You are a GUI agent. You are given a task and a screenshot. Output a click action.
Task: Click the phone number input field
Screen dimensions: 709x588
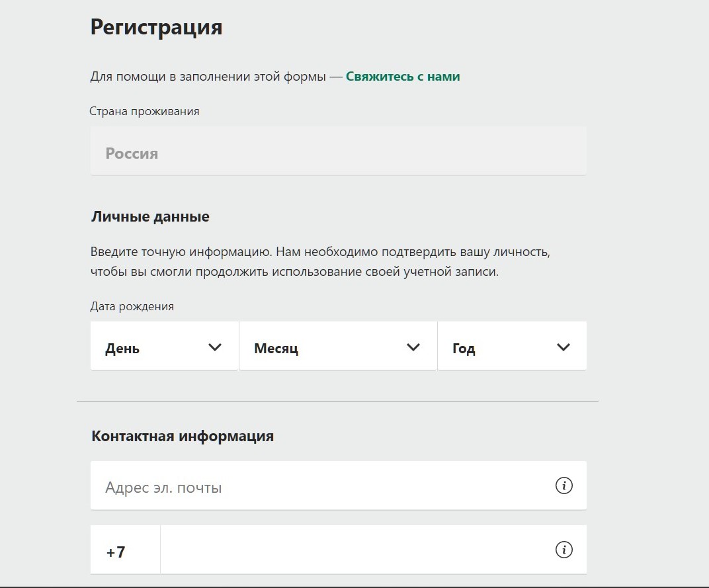click(374, 550)
